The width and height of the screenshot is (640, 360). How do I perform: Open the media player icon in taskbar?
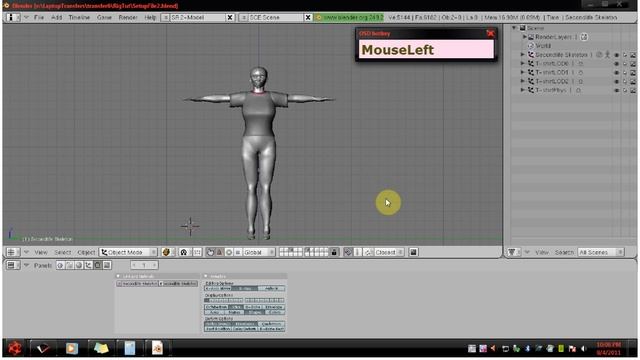coord(72,348)
